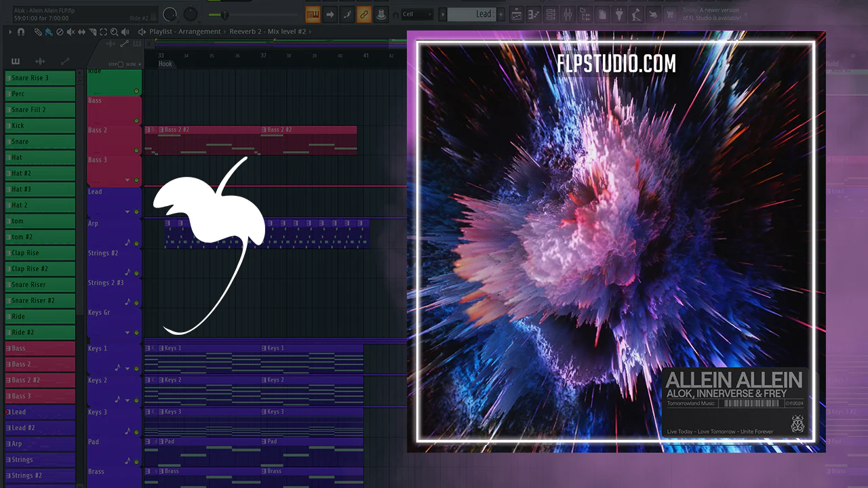Click Reeverb 2 - Mix level #2 breadcrumb
This screenshot has height=488, width=868.
267,32
